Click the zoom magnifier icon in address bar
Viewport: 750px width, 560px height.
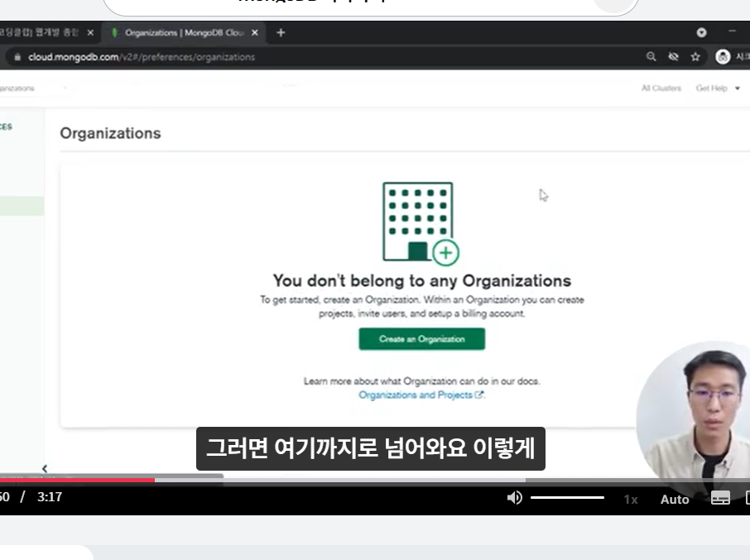(x=651, y=57)
